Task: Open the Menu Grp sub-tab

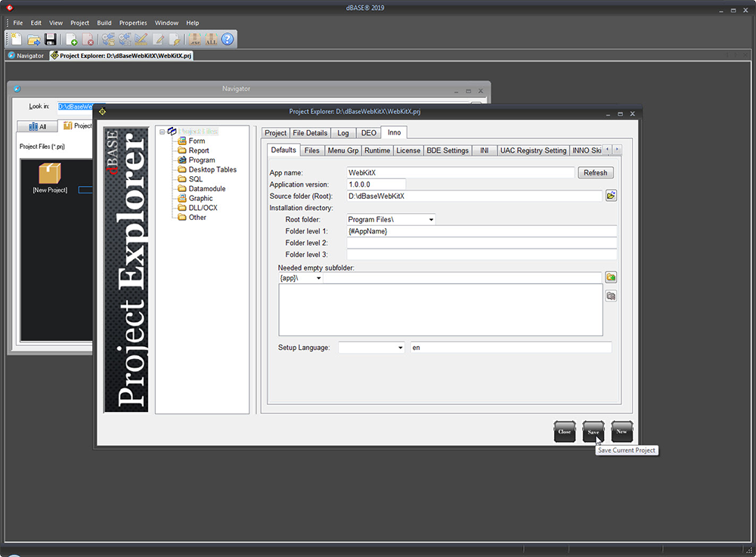Action: click(x=342, y=150)
